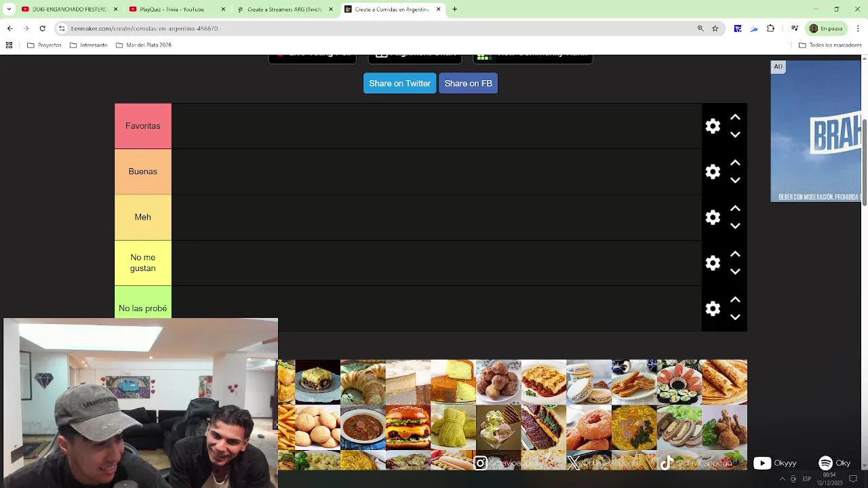868x488 pixels.
Task: Open media controls icon in toolbar
Action: click(795, 28)
